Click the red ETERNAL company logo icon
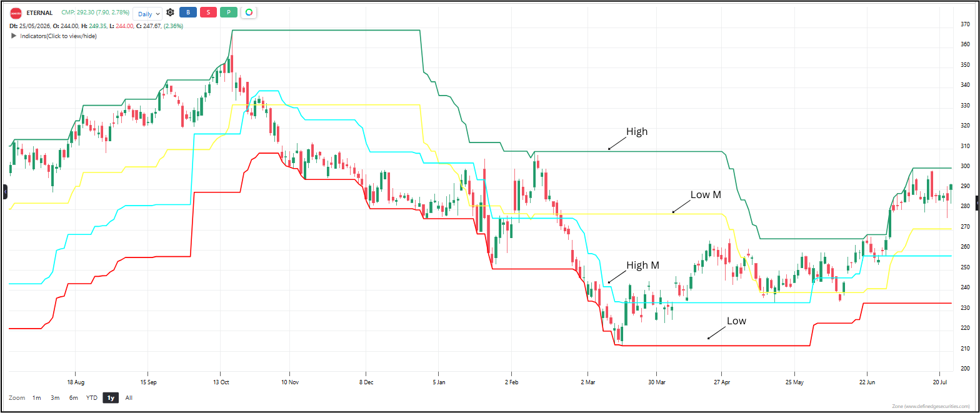Viewport: 980px width, 413px height. [16, 12]
